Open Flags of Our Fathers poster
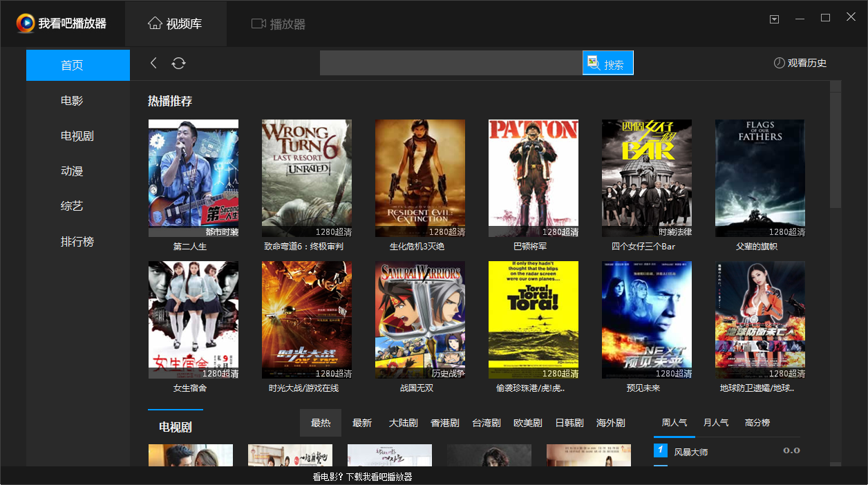The image size is (868, 485). (x=760, y=178)
